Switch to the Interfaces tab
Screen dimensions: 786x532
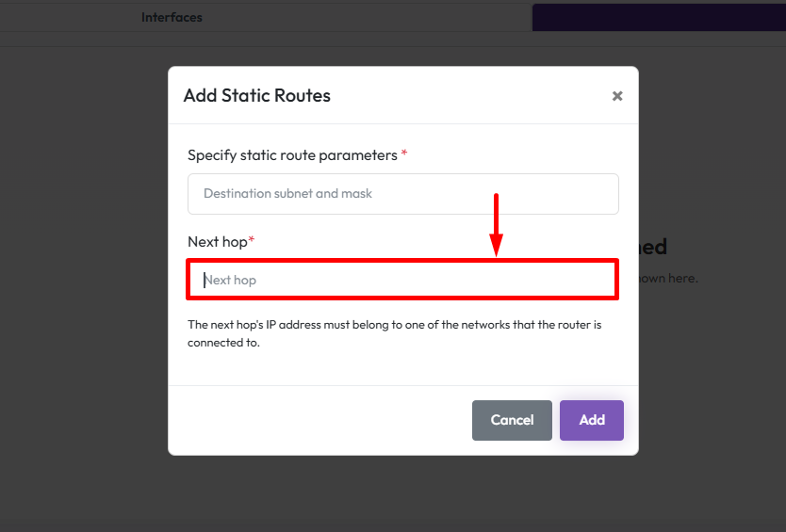172,17
